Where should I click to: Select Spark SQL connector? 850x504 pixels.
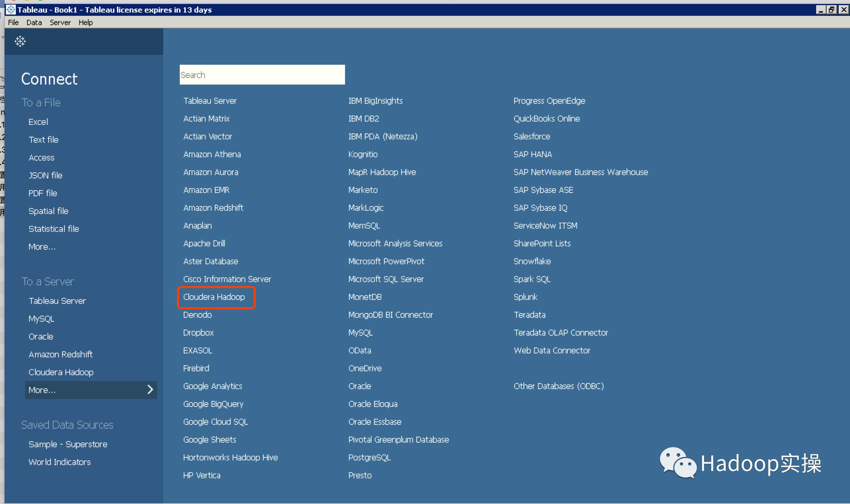(x=532, y=279)
